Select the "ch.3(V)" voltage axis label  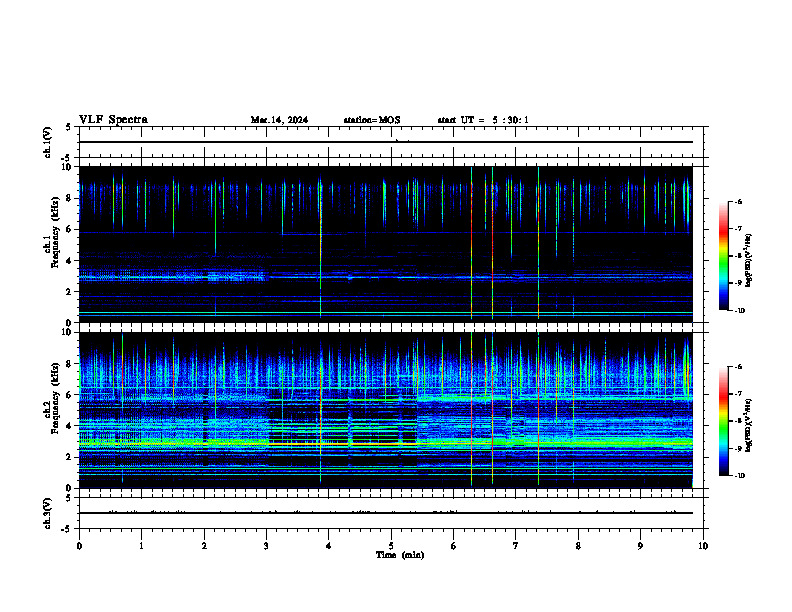(48, 513)
